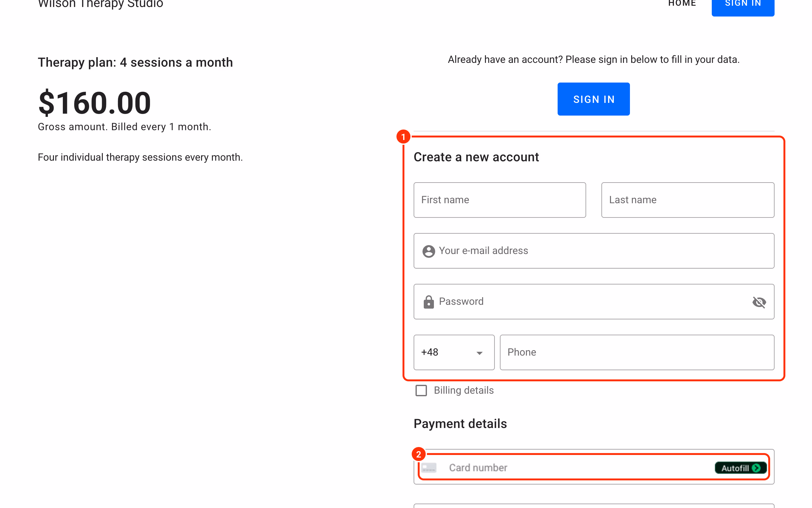Click the Wilson Therapy Studio site title
The image size is (812, 508).
click(x=100, y=4)
